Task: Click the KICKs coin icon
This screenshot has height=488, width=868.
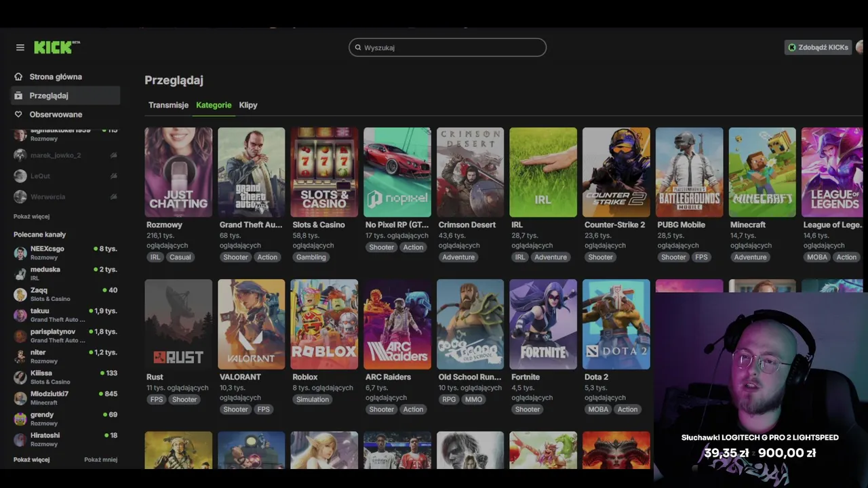Action: click(x=791, y=47)
